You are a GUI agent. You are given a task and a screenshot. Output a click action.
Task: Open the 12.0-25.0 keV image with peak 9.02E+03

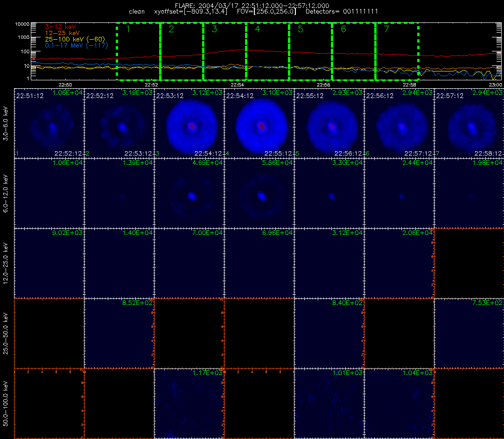click(49, 263)
